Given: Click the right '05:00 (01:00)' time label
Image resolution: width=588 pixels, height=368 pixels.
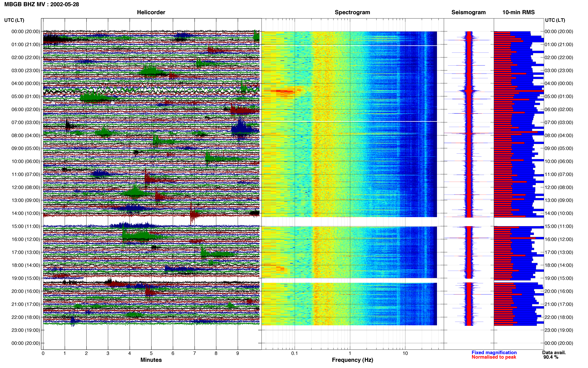Looking at the screenshot, I should tap(559, 96).
